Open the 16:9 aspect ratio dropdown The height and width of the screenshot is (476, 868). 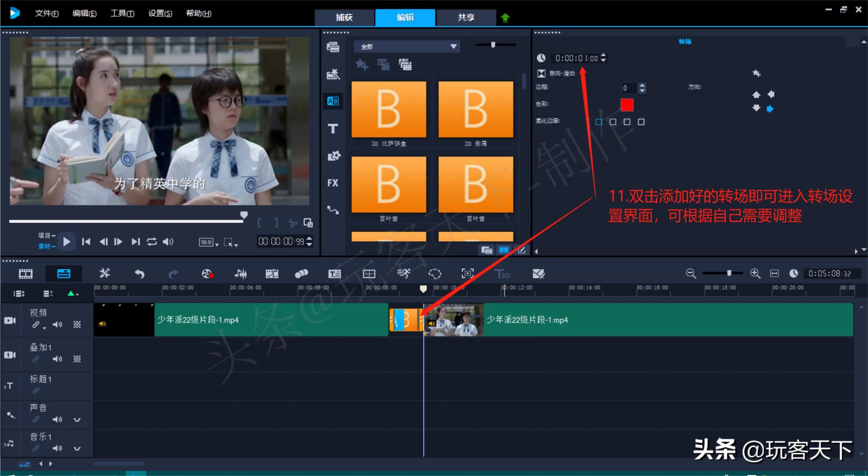click(208, 242)
